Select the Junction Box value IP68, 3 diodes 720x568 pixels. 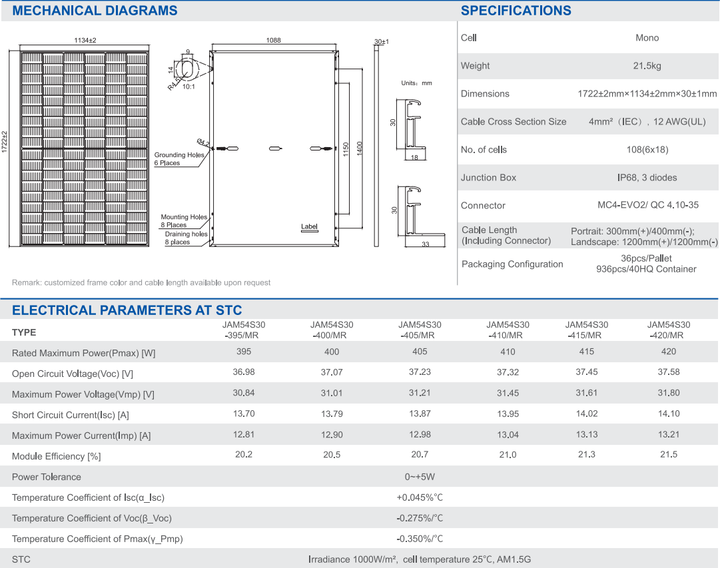647,178
